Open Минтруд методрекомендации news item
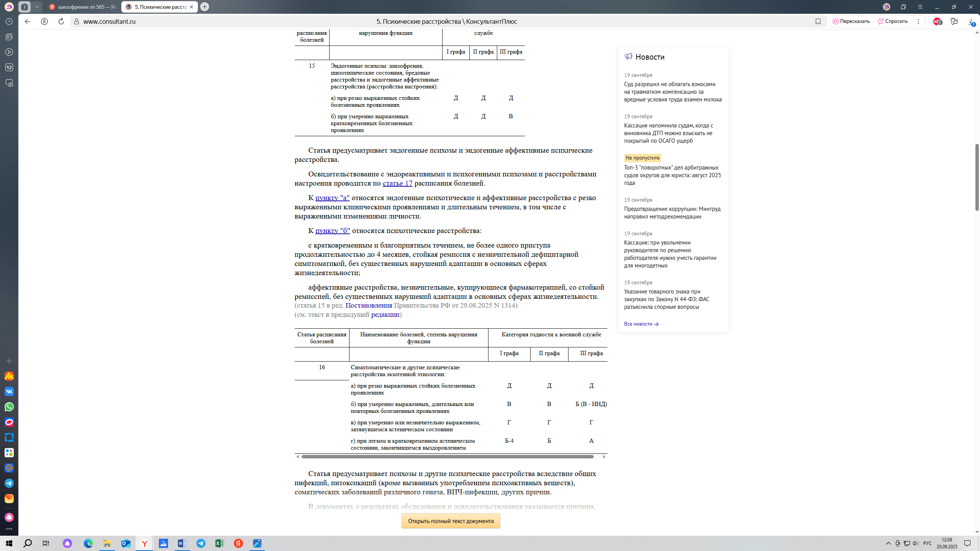Image resolution: width=980 pixels, height=551 pixels. (672, 213)
